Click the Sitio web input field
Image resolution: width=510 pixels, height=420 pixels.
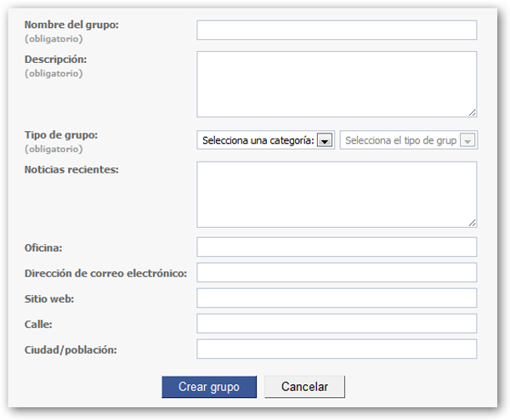point(337,298)
